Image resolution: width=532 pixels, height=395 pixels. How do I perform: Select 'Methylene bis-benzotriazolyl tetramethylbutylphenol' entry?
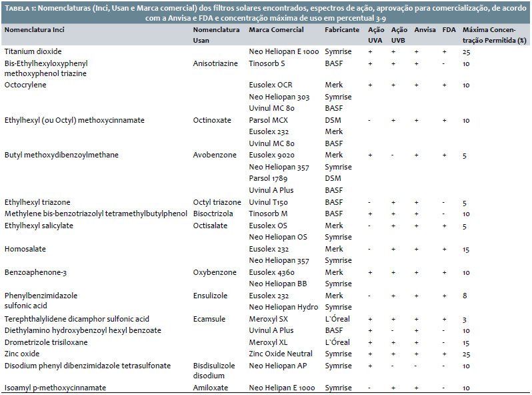(96, 214)
